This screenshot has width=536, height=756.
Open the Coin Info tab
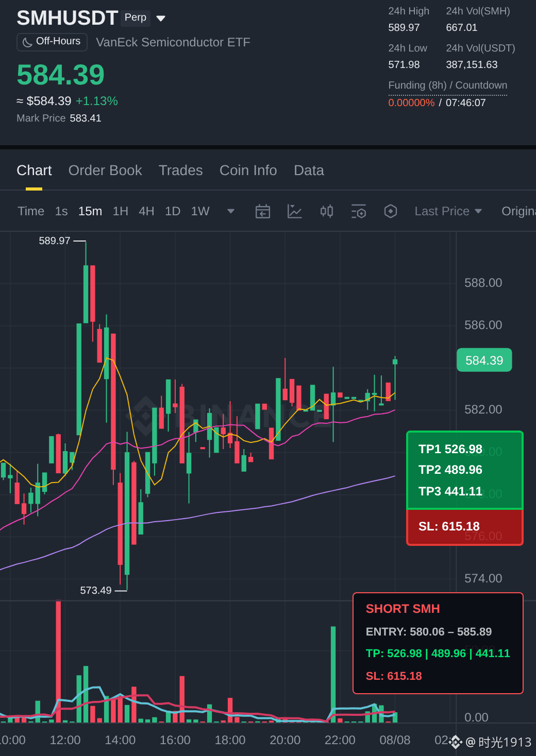coord(248,170)
